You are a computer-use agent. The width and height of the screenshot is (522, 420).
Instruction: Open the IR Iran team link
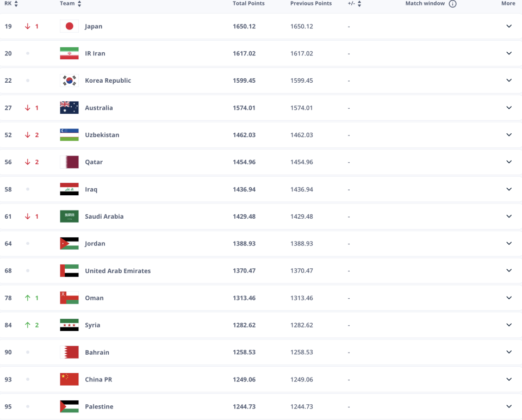[x=95, y=53]
